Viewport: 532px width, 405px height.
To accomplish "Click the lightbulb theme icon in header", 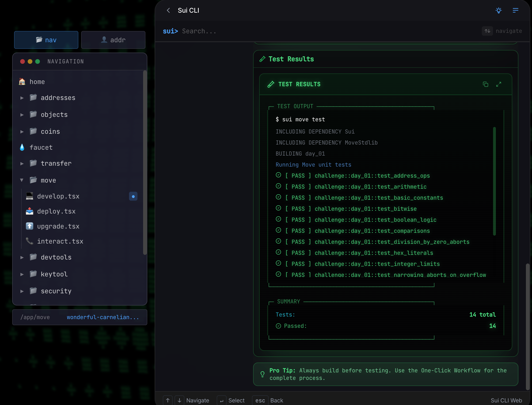I will pyautogui.click(x=498, y=10).
